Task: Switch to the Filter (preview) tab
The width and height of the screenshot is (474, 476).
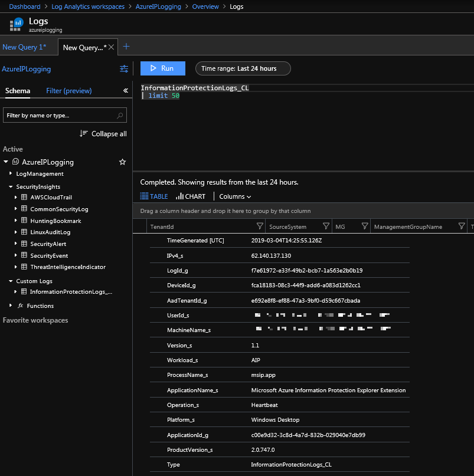Action: [69, 91]
